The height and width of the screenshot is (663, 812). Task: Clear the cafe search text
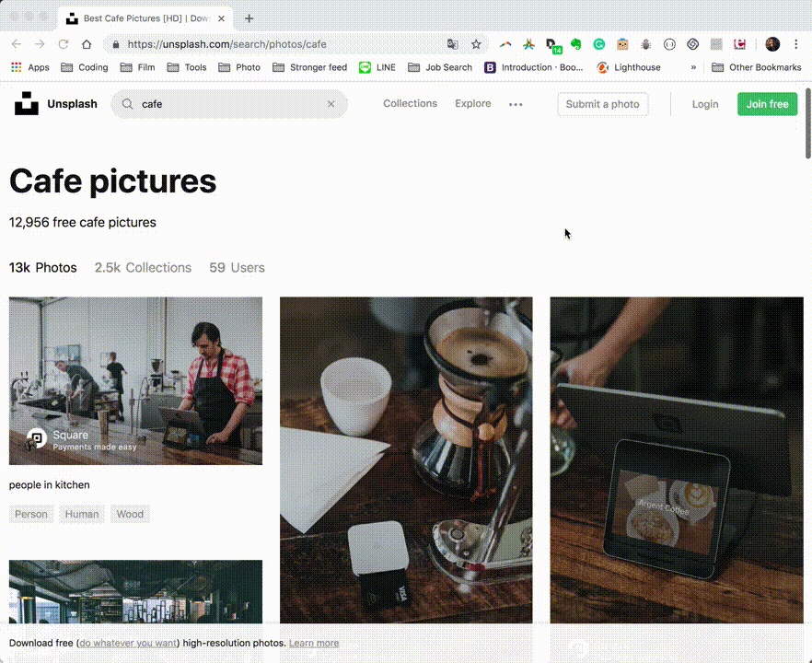click(x=331, y=104)
